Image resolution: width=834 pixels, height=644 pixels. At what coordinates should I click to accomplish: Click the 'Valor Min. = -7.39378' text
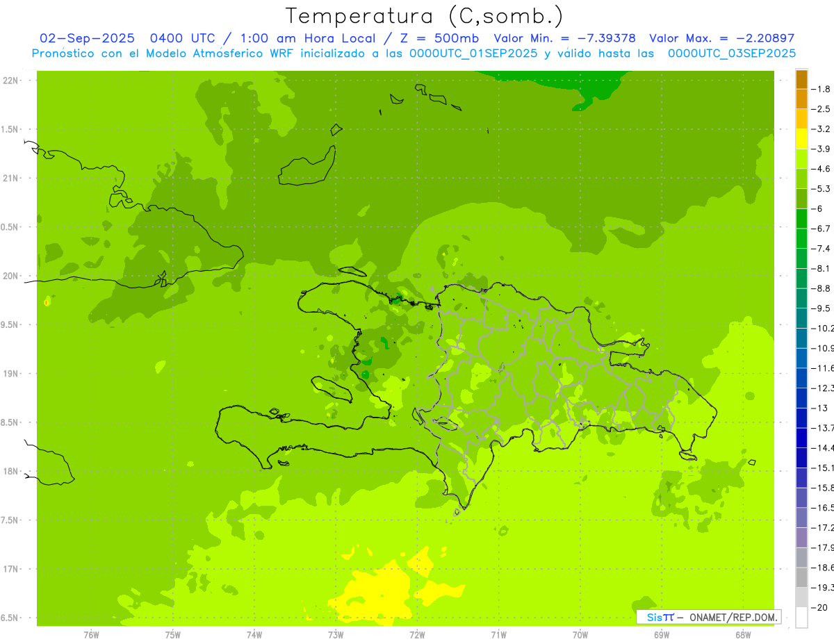[x=564, y=38]
